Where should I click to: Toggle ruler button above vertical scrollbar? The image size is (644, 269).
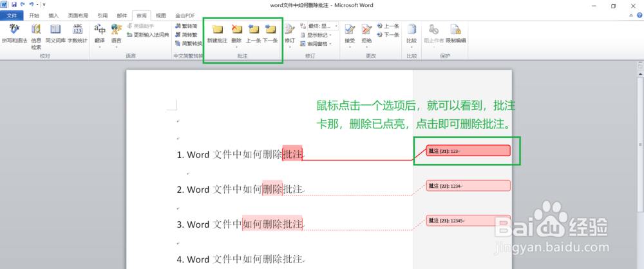(640, 65)
